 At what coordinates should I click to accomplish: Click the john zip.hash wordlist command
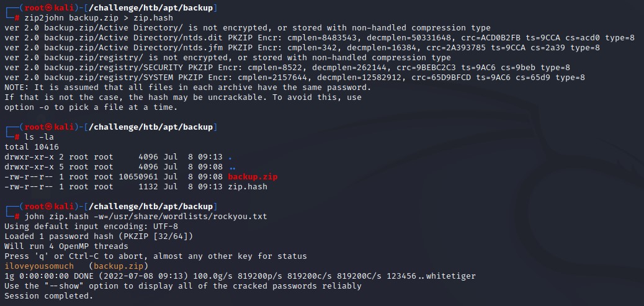pos(146,217)
